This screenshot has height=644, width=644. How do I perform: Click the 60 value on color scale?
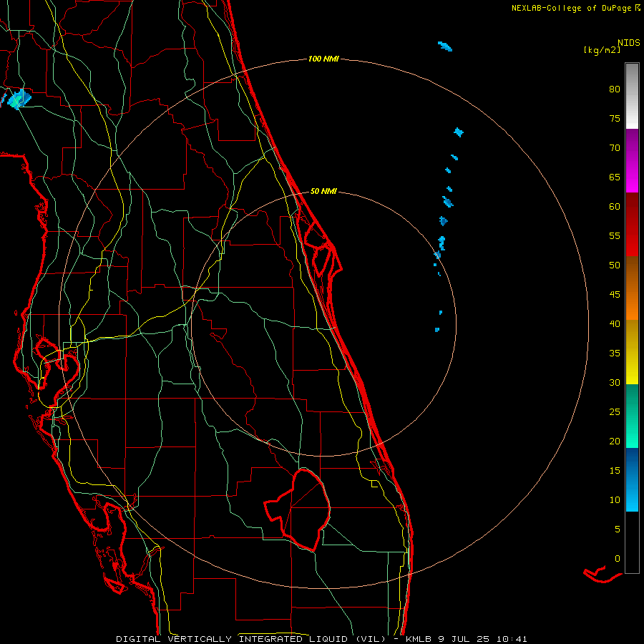[615, 207]
